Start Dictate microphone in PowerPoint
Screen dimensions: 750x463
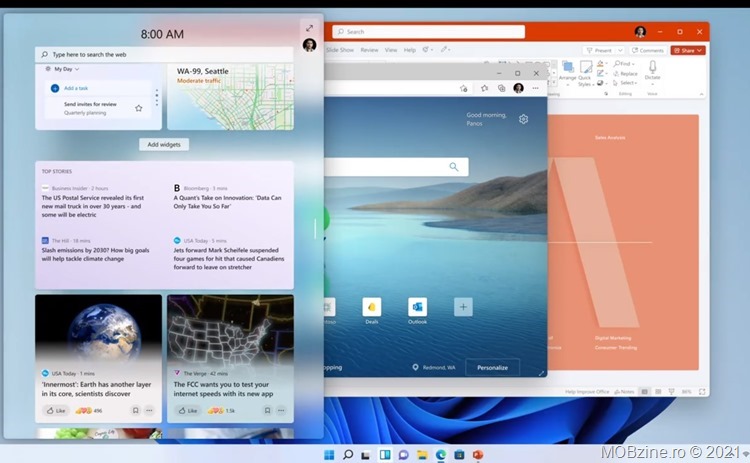click(652, 70)
